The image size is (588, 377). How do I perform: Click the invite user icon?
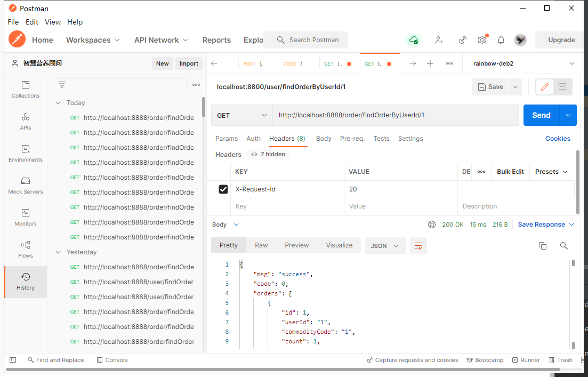coord(439,40)
